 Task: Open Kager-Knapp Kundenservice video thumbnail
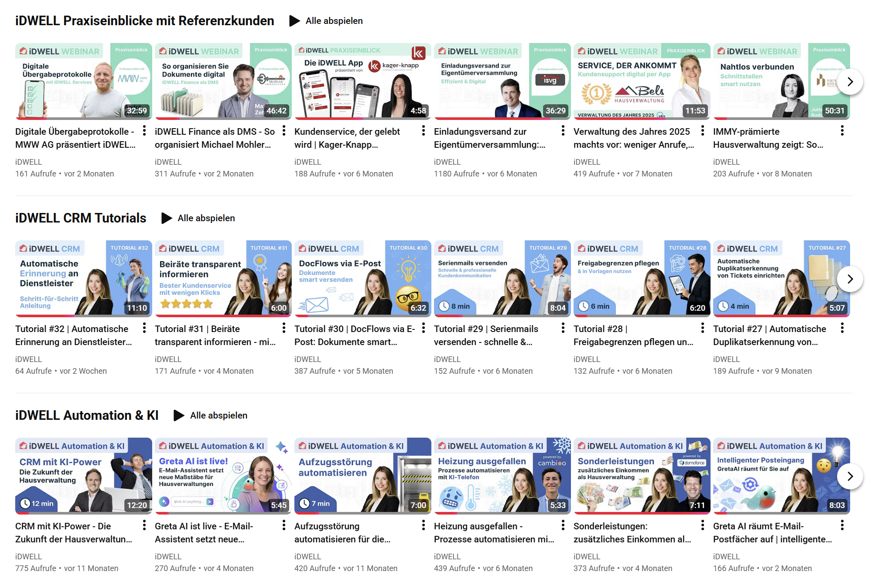363,80
